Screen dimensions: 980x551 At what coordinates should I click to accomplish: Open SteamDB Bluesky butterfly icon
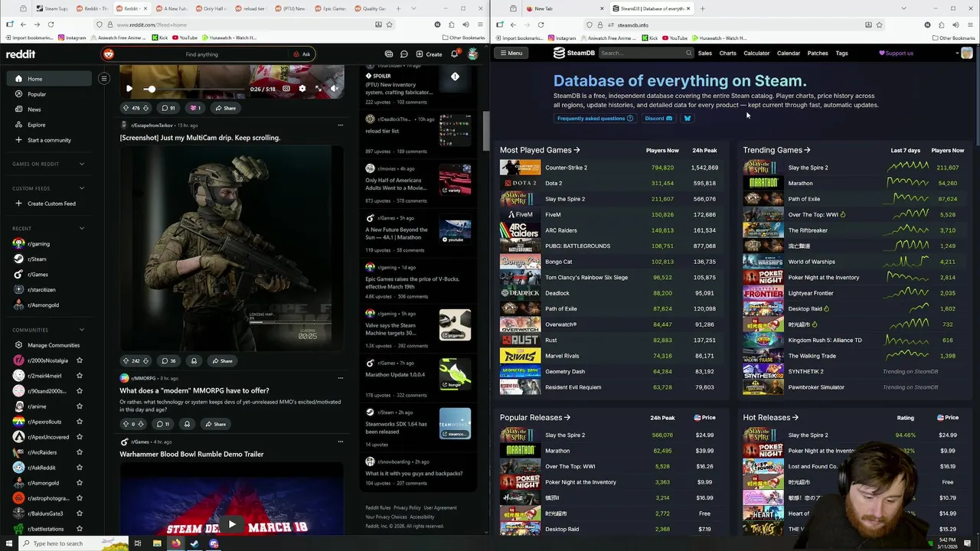coord(687,119)
